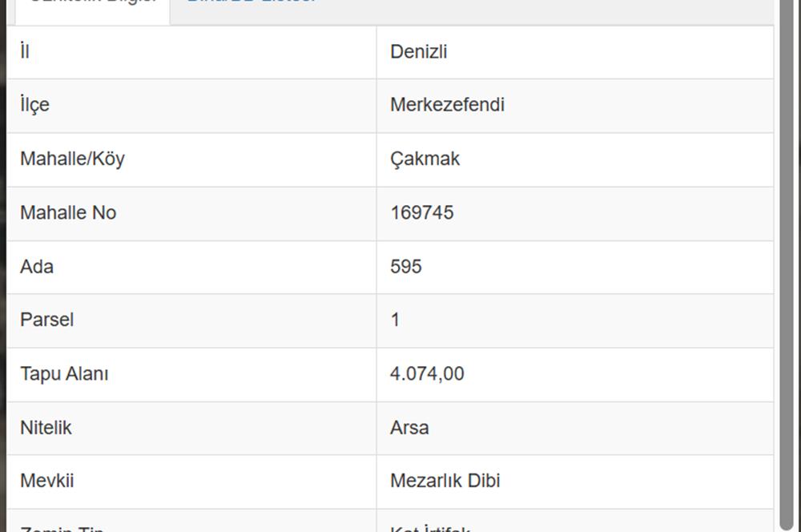801x532 pixels.
Task: Click the Mevkii value Mezarlık Dibi
Action: 445,481
